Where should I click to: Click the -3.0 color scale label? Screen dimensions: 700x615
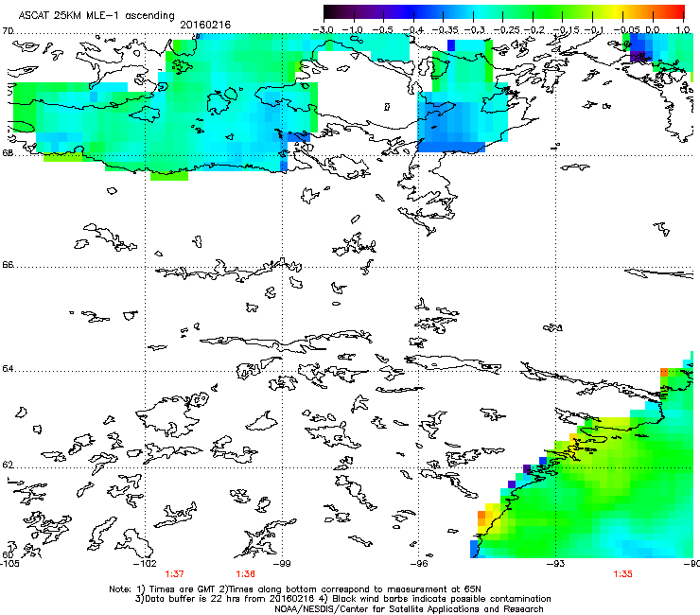pyautogui.click(x=323, y=30)
